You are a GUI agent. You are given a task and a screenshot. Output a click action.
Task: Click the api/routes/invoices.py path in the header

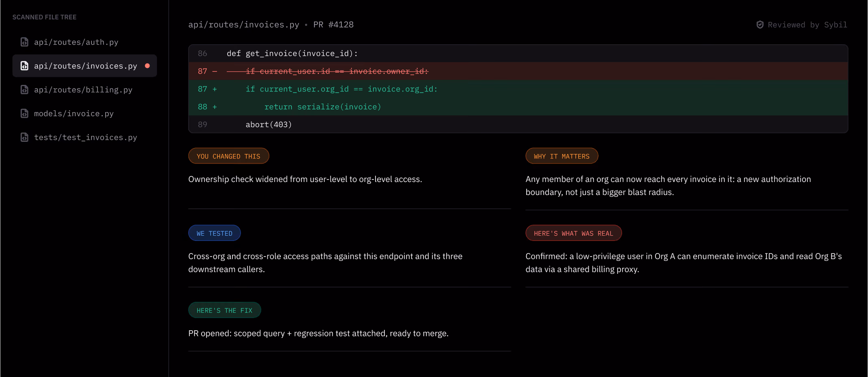[244, 25]
